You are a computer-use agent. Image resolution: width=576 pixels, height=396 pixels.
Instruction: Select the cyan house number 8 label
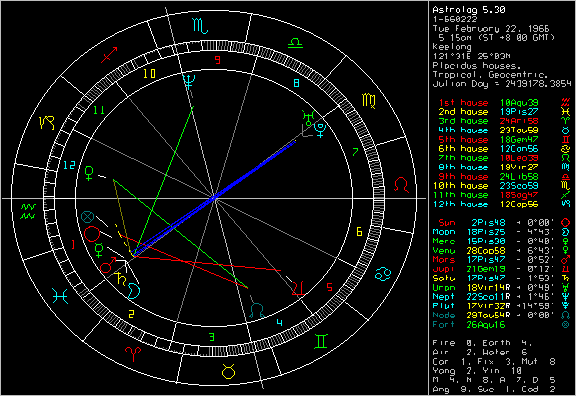coord(297,83)
